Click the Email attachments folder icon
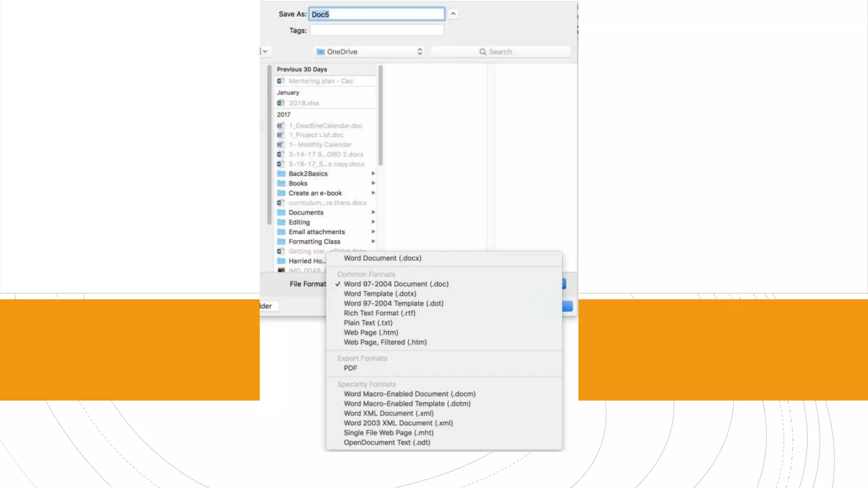868x488 pixels. 281,232
